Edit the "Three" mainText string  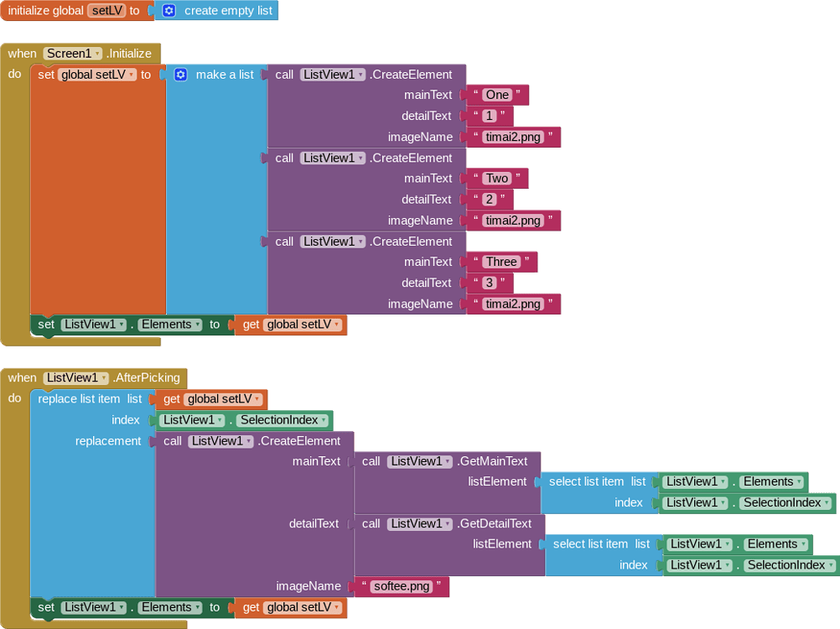(501, 262)
